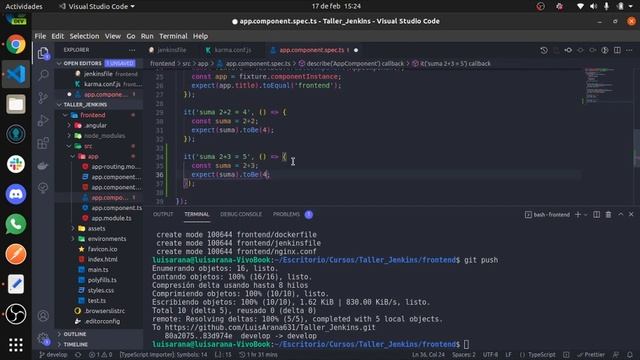Collapse the frontend folder

65,115
